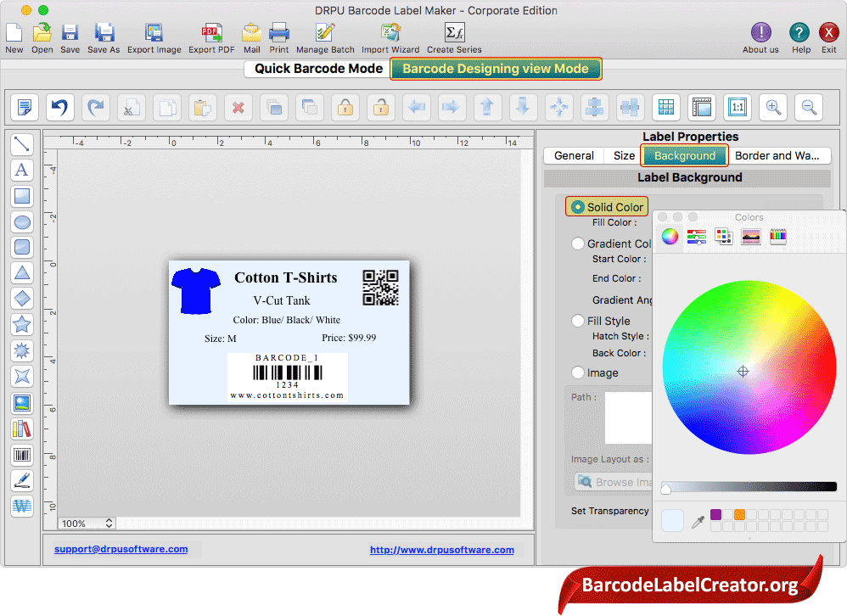Select the Insert Image tool
This screenshot has height=616, width=847.
coord(21,403)
